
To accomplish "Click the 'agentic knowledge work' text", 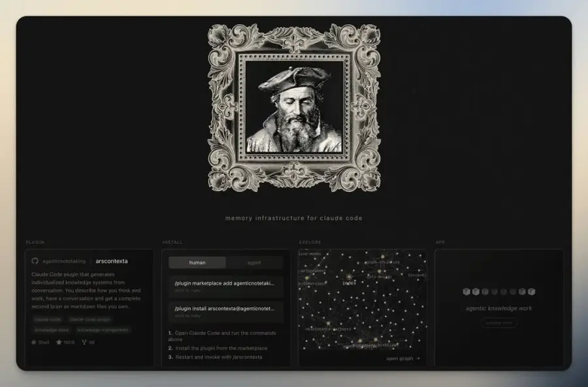I will tap(498, 308).
